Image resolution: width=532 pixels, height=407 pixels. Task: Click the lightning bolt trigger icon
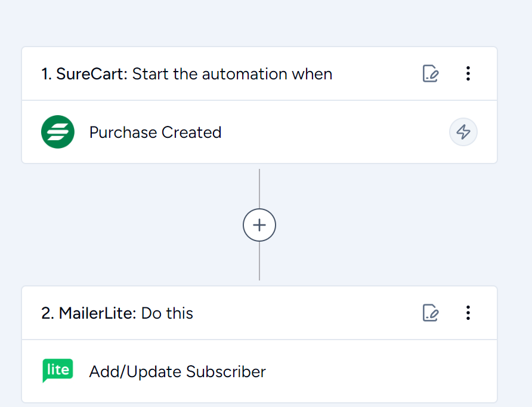(x=463, y=132)
